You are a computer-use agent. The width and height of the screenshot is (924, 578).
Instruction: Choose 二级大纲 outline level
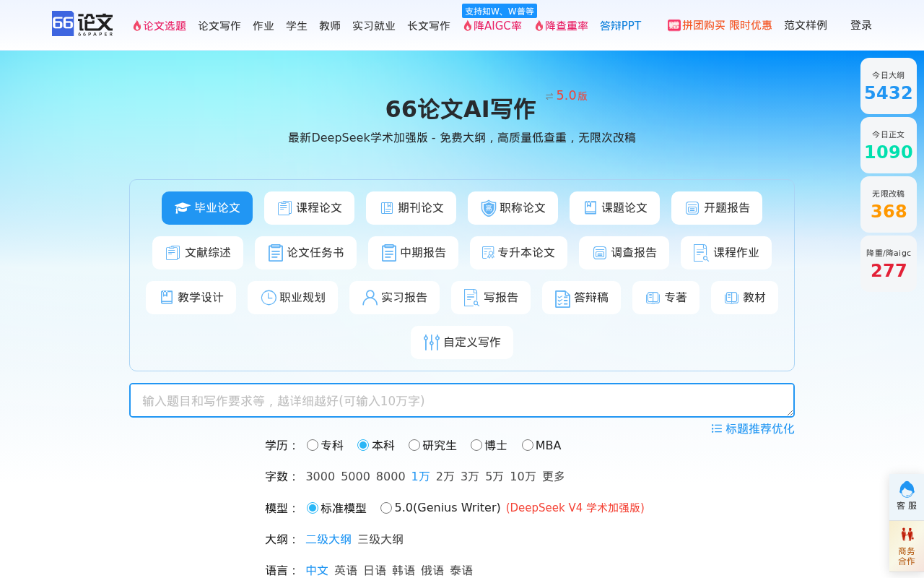tap(328, 540)
